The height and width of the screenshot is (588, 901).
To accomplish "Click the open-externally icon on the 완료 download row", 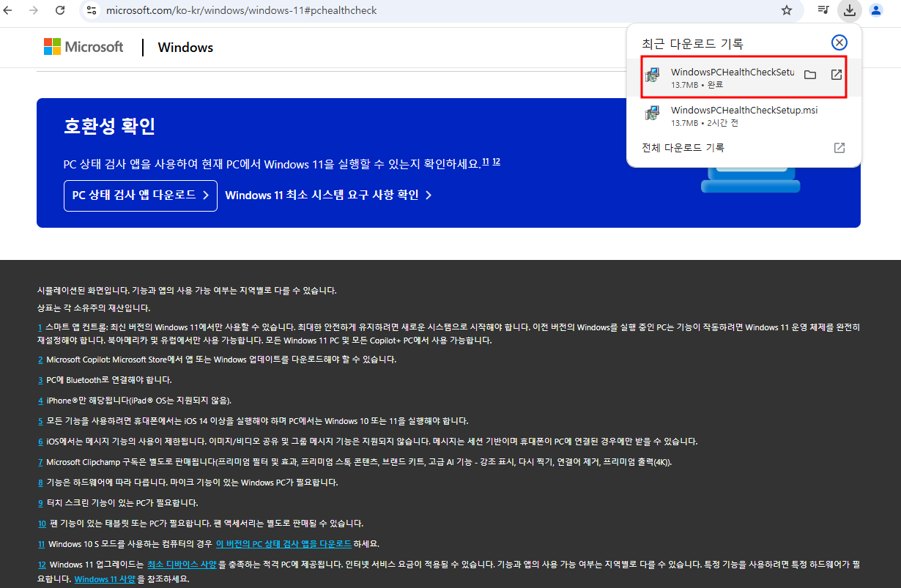I will [x=837, y=75].
